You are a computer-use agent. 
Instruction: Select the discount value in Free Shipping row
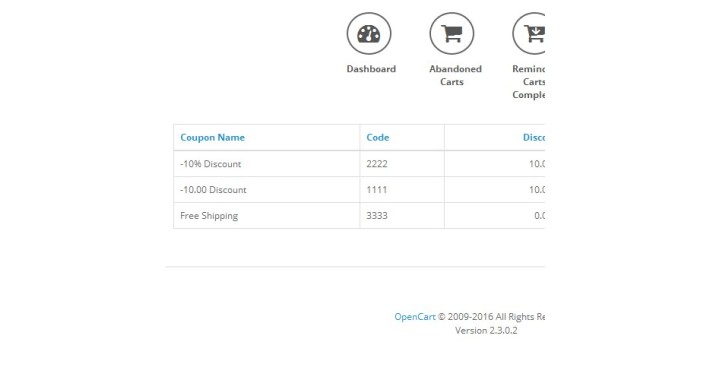click(539, 216)
